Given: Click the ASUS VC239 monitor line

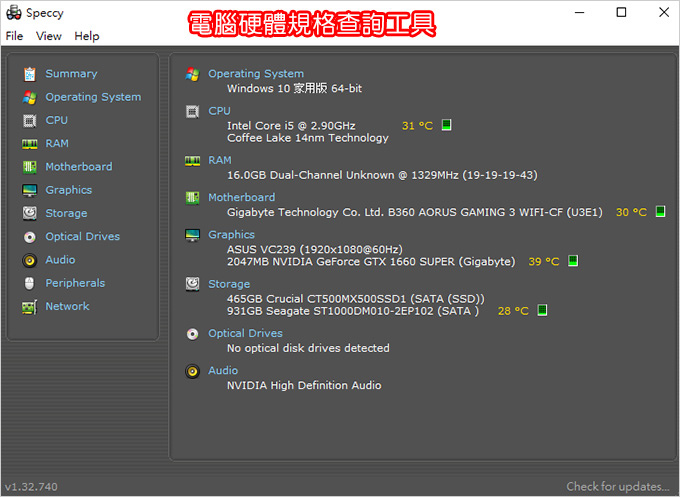Looking at the screenshot, I should coord(315,249).
